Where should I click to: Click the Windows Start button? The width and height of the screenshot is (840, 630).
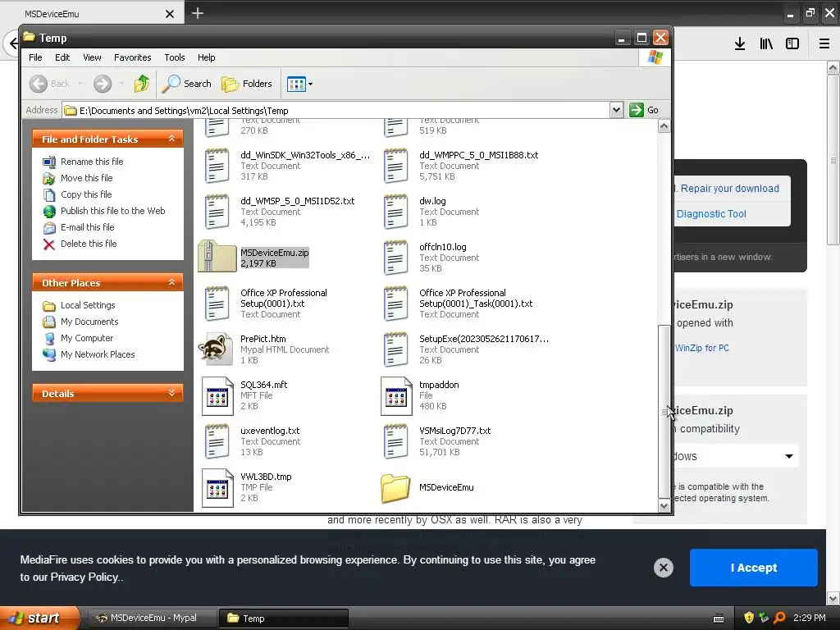39,618
